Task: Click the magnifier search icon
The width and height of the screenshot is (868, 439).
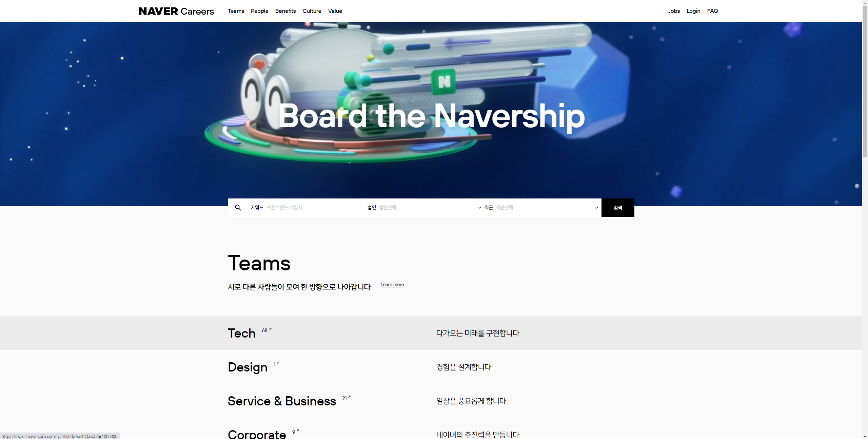Action: 238,208
